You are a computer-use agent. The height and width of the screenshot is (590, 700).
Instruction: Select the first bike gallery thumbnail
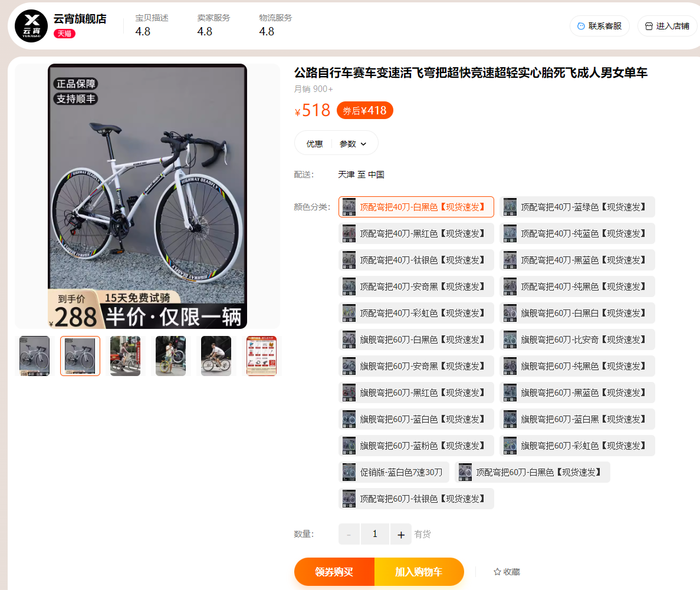click(34, 356)
